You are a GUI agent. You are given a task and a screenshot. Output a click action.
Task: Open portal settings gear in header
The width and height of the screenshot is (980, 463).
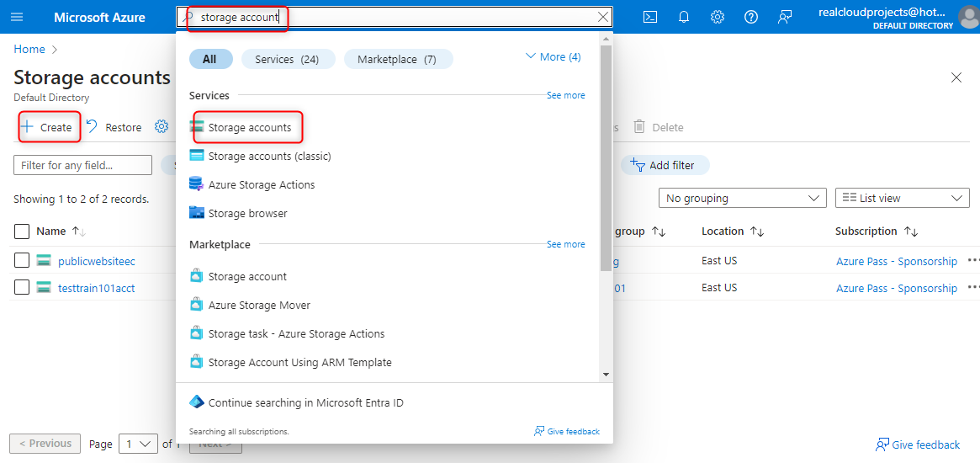pos(718,17)
